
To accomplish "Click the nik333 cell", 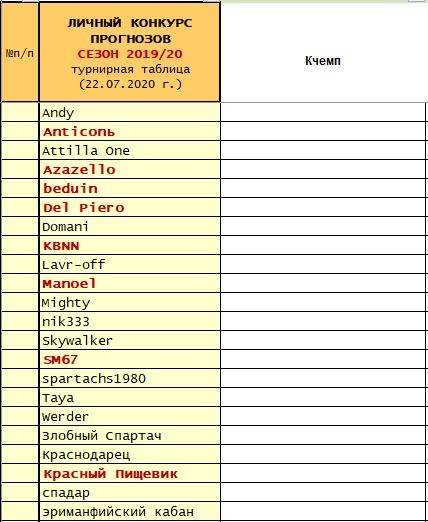I will (x=130, y=321).
